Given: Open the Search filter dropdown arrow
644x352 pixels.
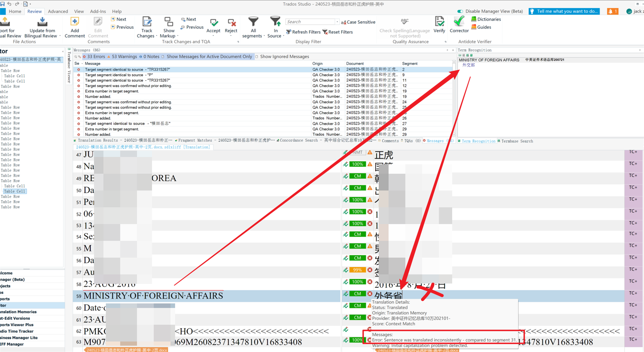Looking at the screenshot, I should click(337, 22).
